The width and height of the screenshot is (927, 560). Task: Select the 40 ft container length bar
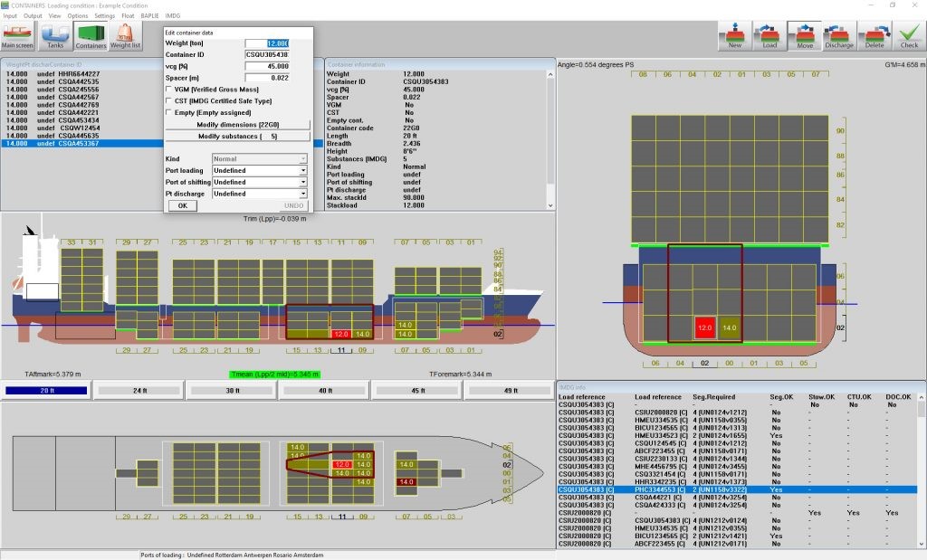(323, 391)
